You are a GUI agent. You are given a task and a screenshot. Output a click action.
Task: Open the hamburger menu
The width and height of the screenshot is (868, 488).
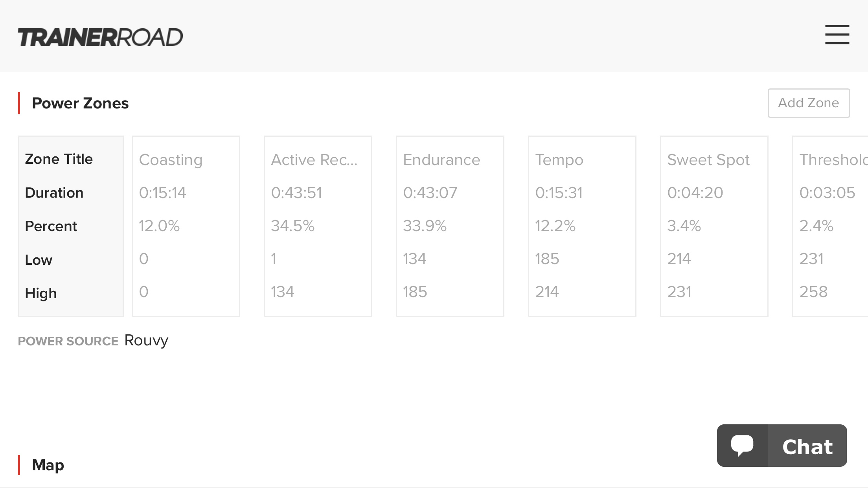tap(837, 35)
